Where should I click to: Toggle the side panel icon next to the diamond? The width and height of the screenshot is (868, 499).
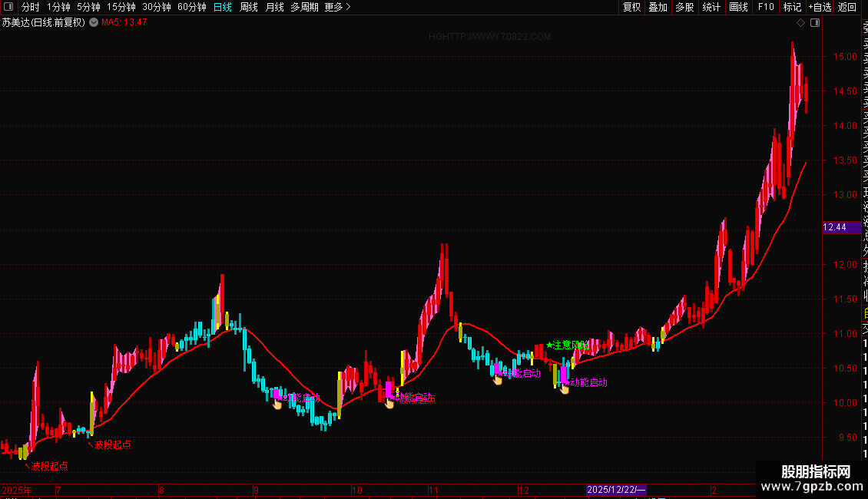click(x=815, y=22)
